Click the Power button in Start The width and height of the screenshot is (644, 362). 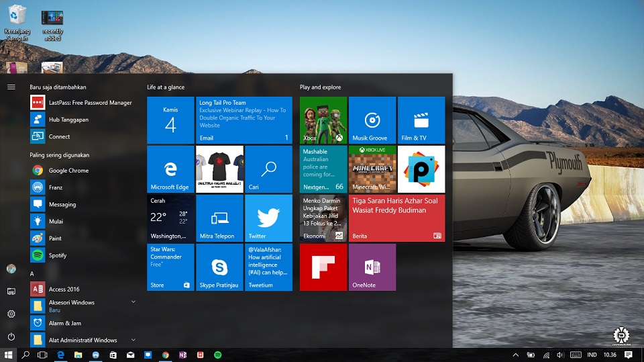point(11,336)
